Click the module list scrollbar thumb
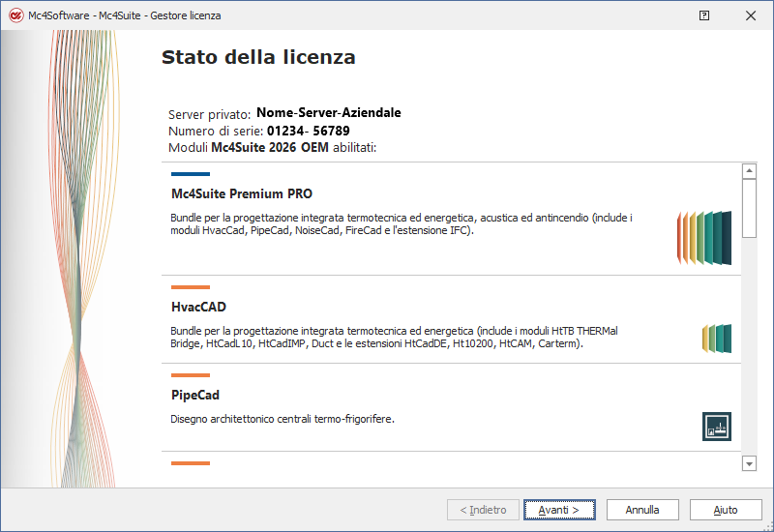 point(749,208)
